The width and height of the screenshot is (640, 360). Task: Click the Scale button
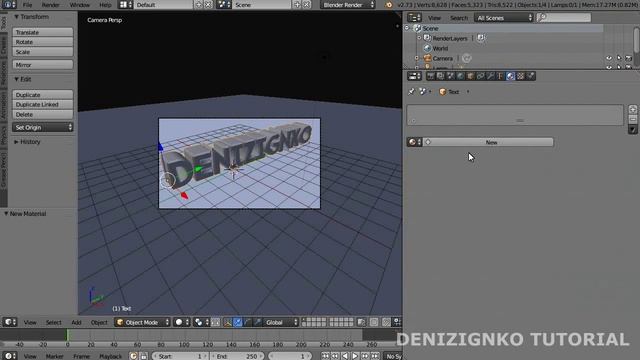point(42,52)
